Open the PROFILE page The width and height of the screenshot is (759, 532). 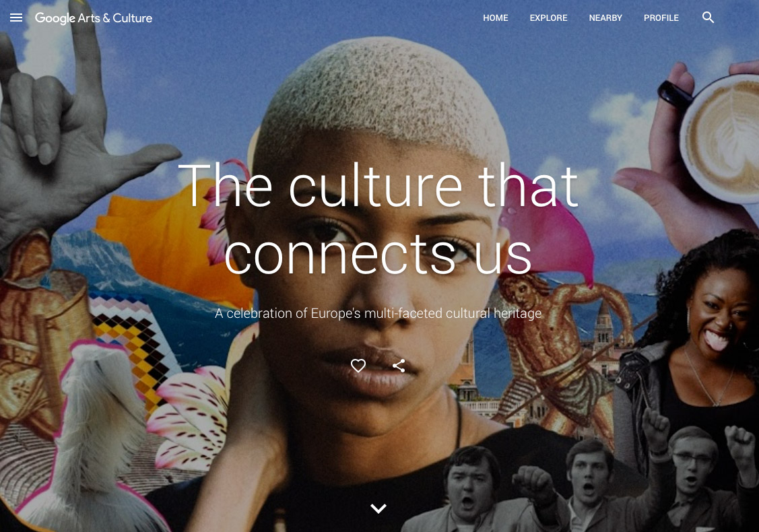(x=661, y=18)
